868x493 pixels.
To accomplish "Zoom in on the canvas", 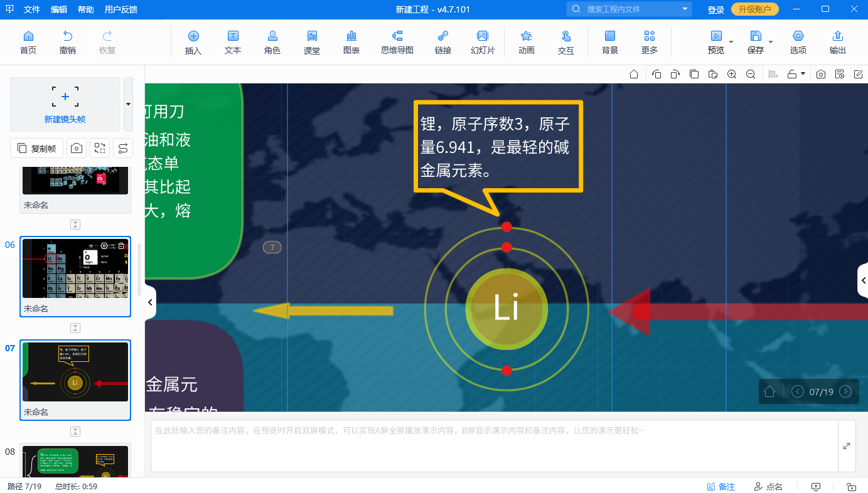I will (732, 74).
